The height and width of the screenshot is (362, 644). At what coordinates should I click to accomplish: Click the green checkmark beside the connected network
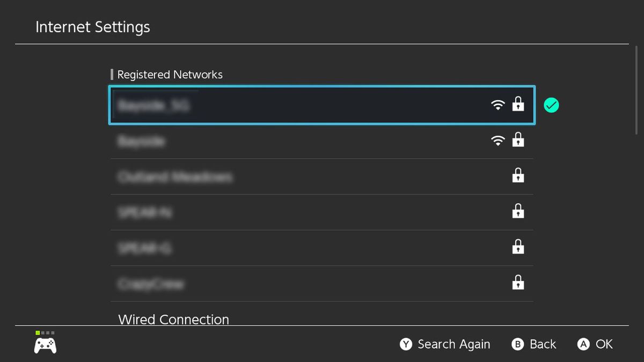pyautogui.click(x=551, y=105)
